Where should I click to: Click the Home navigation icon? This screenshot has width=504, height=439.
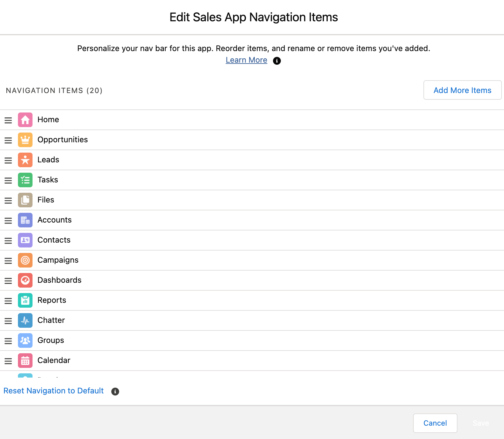(25, 120)
